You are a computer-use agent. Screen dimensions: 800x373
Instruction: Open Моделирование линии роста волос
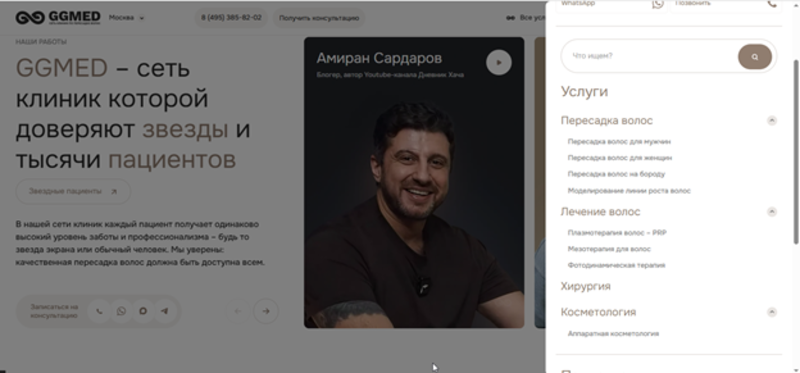click(629, 191)
